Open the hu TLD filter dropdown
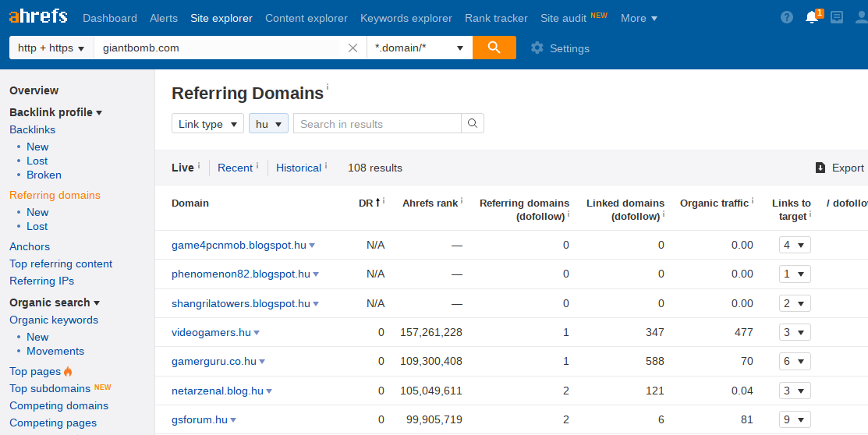868x435 pixels. [x=268, y=124]
